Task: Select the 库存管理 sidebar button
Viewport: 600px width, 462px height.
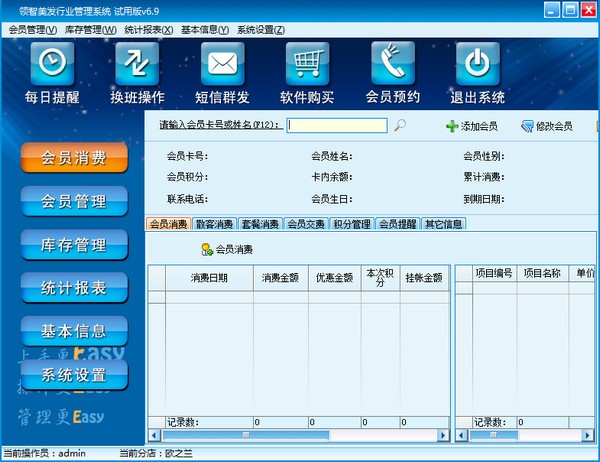Action: pyautogui.click(x=74, y=245)
